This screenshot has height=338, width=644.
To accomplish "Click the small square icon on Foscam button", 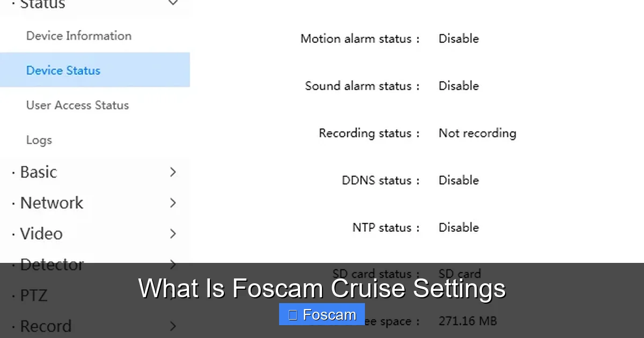I will [292, 314].
